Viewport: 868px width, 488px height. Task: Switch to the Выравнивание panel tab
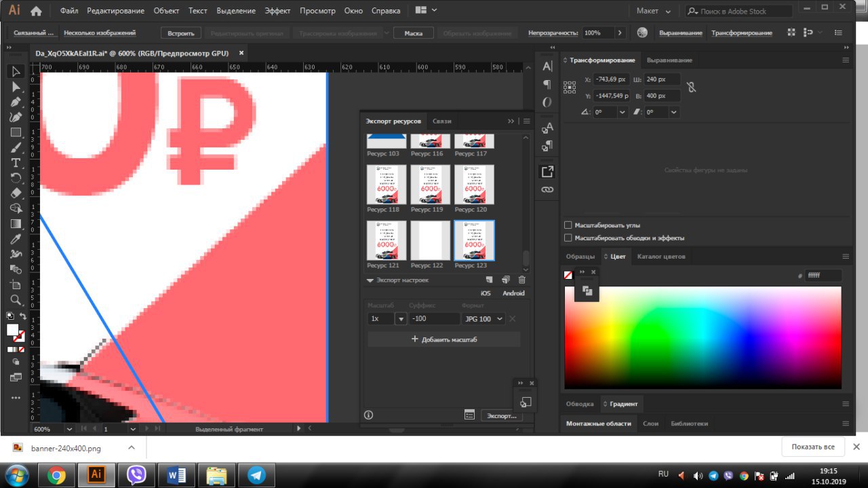point(669,60)
